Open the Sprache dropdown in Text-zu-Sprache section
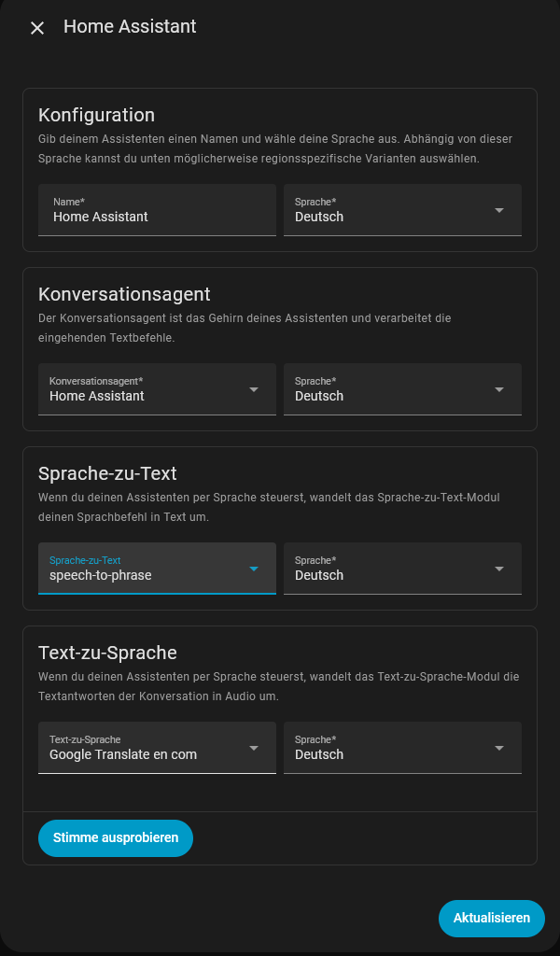The height and width of the screenshot is (956, 560). [x=403, y=748]
